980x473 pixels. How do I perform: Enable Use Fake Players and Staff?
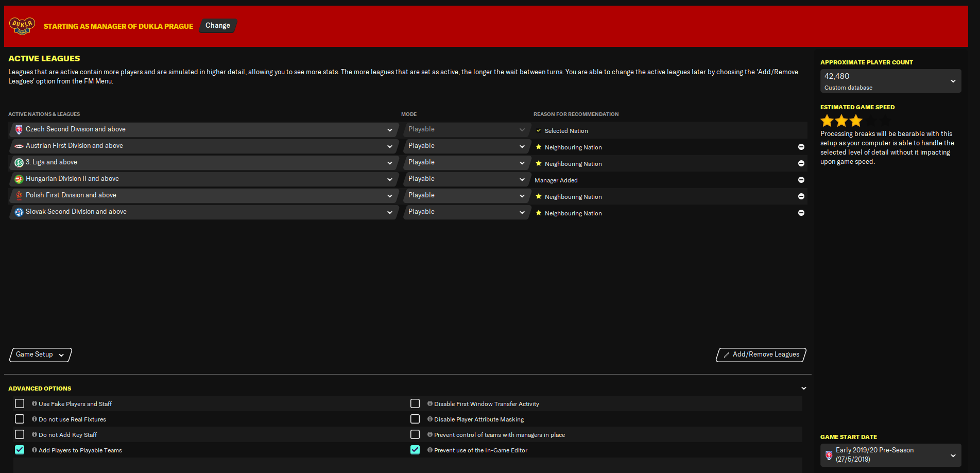[20, 403]
